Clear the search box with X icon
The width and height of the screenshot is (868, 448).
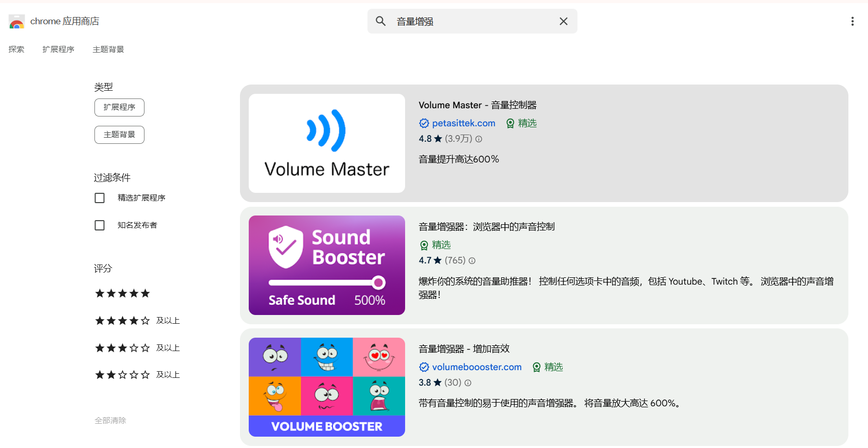point(564,21)
